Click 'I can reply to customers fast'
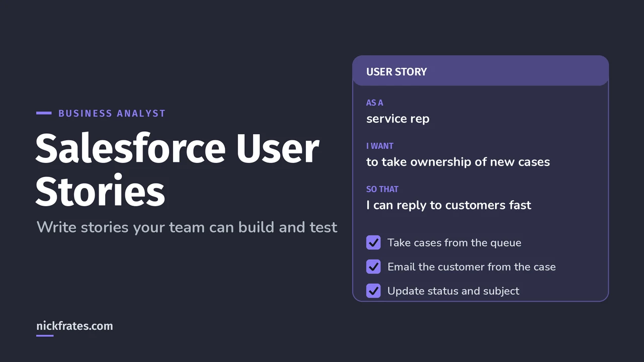 coord(449,205)
